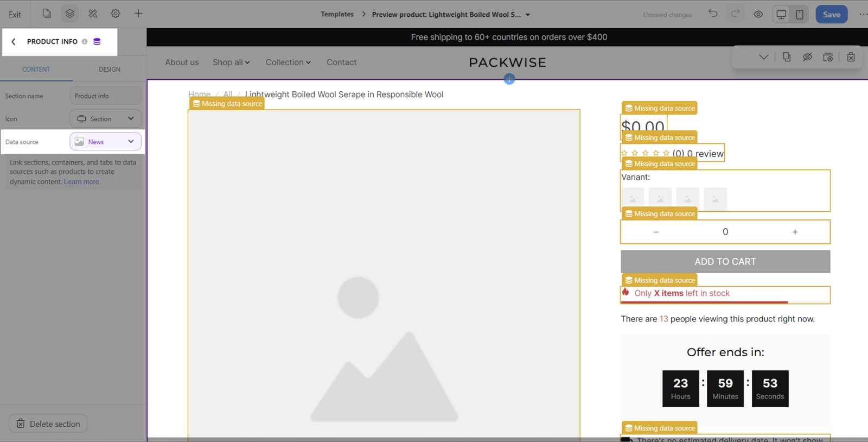
Task: Open the design tools icon
Action: (93, 14)
